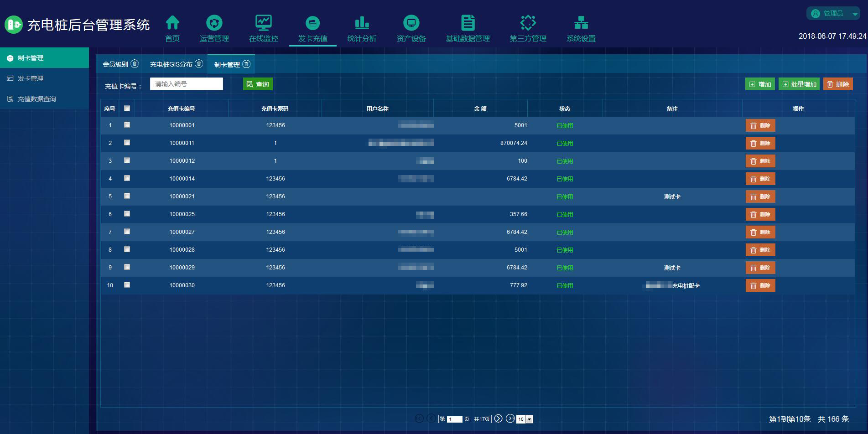Open 第三方管理 icon

coord(528,23)
